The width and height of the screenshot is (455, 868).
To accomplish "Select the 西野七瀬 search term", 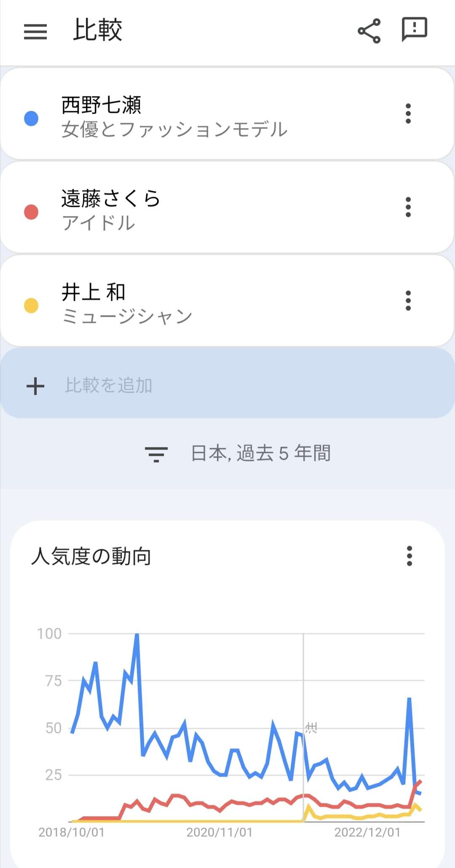I will tap(101, 105).
